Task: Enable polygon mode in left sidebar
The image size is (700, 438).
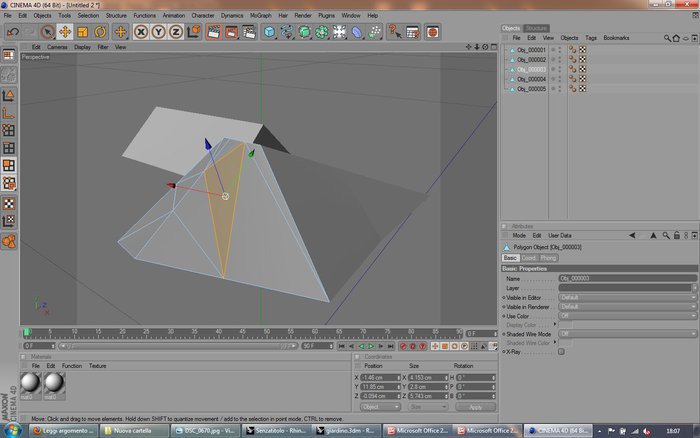Action: coord(9,166)
